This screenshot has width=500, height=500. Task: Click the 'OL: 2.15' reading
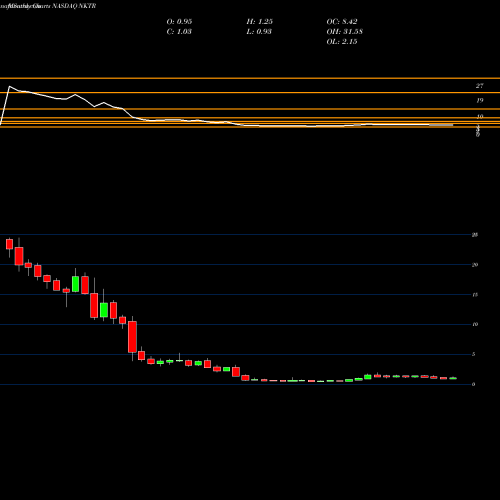tap(342, 41)
